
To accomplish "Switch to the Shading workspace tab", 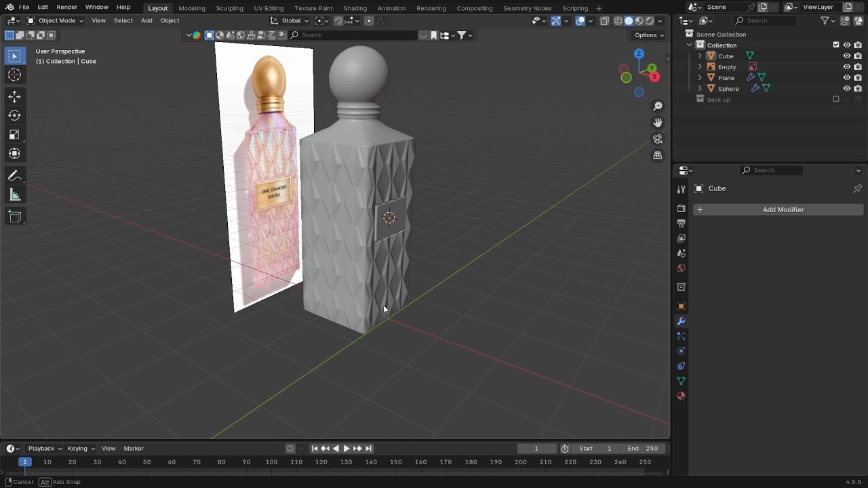I will pyautogui.click(x=355, y=8).
